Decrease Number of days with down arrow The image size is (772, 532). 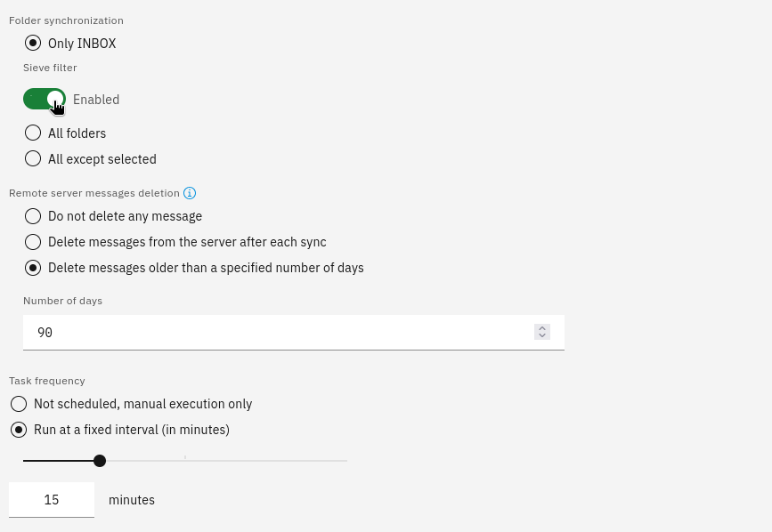point(542,335)
